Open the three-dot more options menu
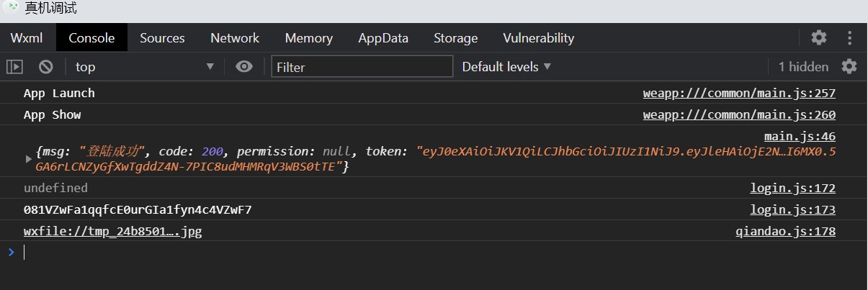 click(x=850, y=37)
